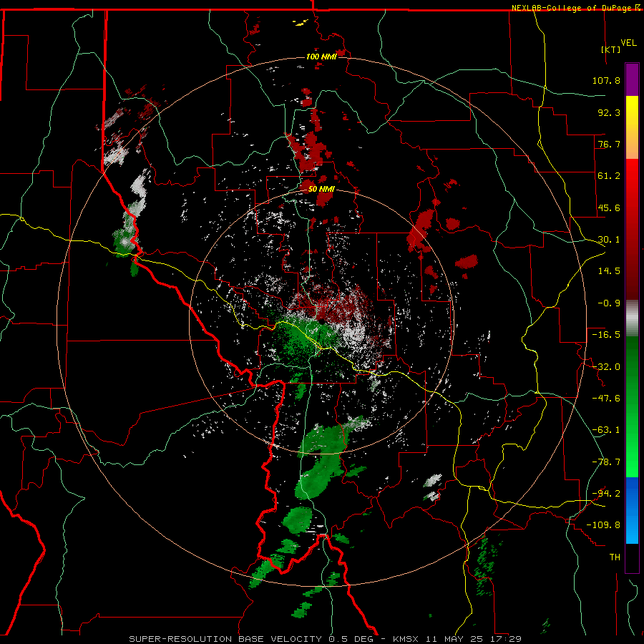Click the 100 NMI range ring label
The image size is (644, 644).
[321, 57]
